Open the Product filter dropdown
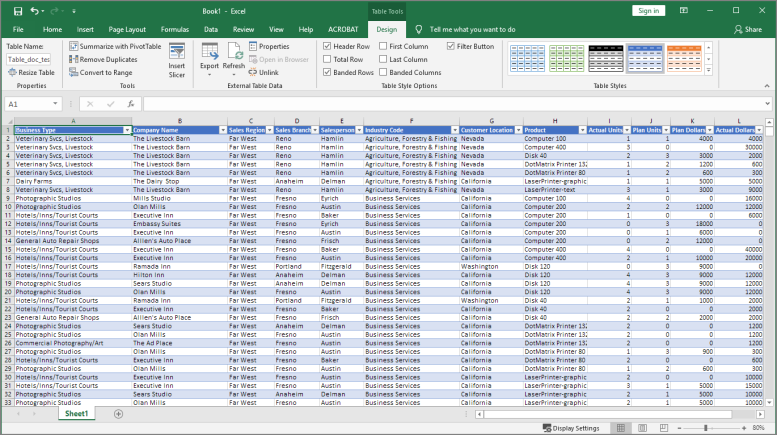Screen dimensions: 777x435 click(x=582, y=130)
